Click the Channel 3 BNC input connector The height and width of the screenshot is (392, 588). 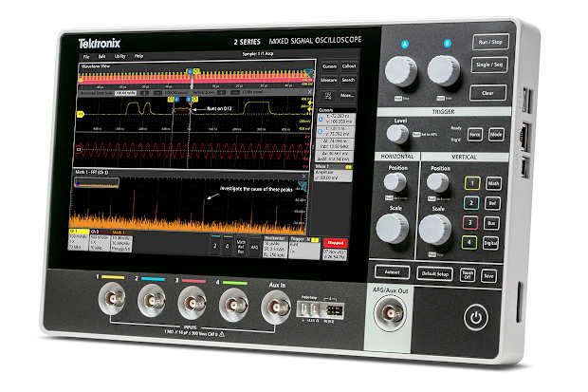(193, 303)
